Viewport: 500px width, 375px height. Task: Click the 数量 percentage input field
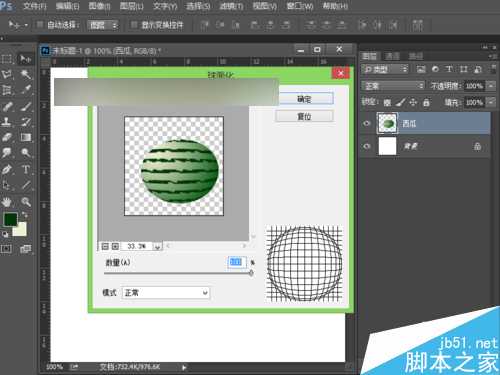coord(237,262)
